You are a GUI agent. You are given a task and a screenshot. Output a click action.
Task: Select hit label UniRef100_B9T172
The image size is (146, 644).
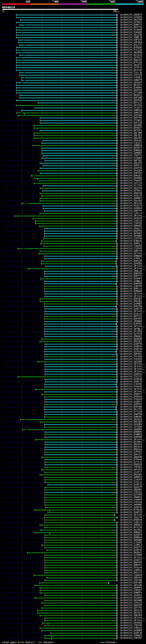coord(131,103)
